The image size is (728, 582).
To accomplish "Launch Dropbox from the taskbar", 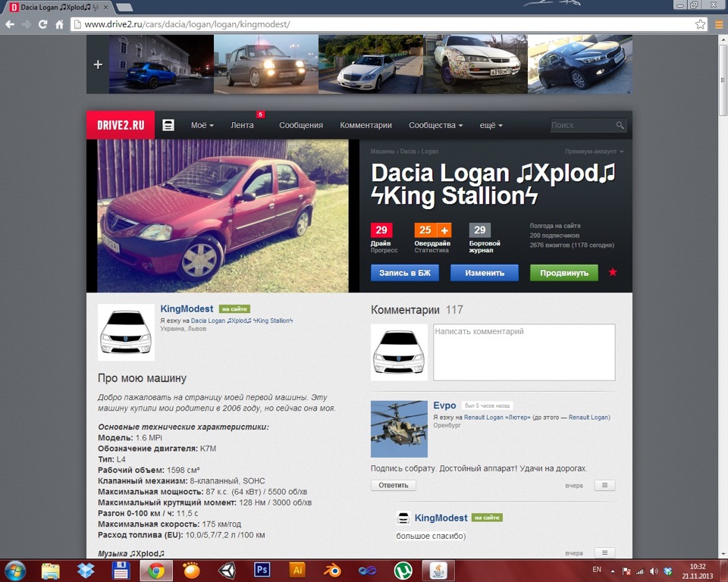I will click(x=86, y=571).
